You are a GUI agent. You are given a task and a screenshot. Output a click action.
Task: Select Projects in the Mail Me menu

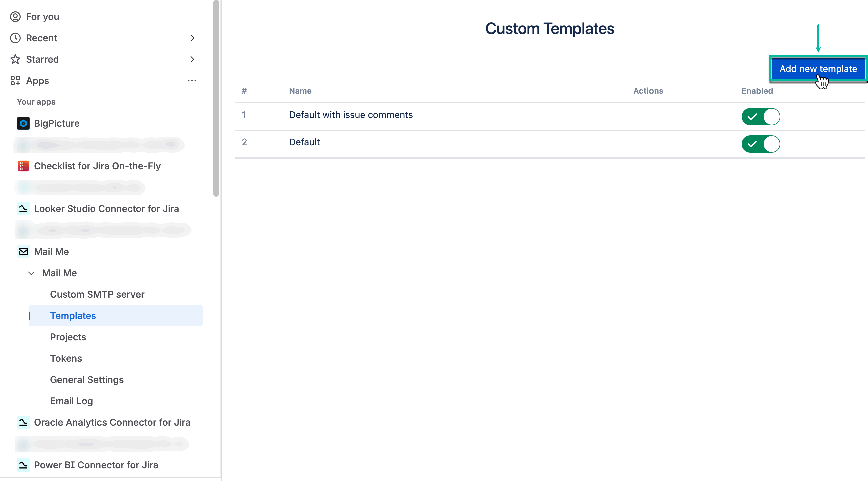tap(68, 337)
